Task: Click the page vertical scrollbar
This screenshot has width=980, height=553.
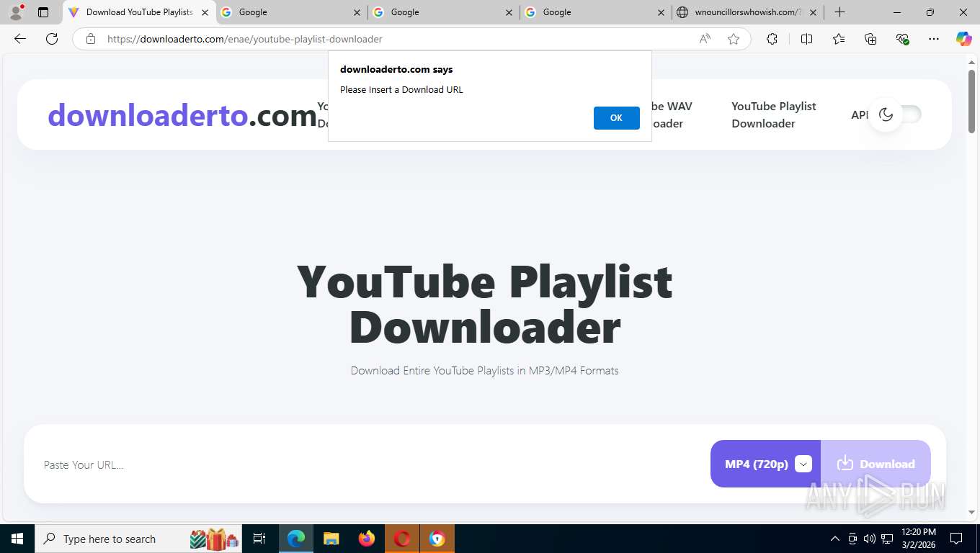Action: (971, 101)
